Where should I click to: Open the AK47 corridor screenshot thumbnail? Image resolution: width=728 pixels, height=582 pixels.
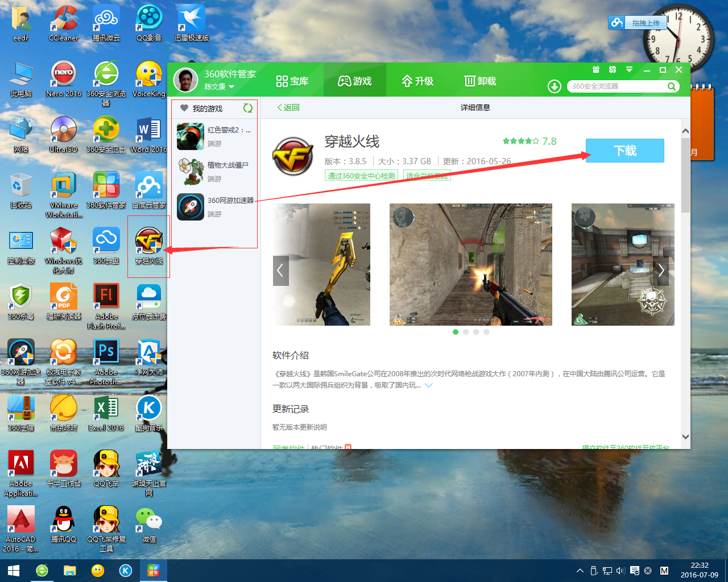[x=471, y=264]
